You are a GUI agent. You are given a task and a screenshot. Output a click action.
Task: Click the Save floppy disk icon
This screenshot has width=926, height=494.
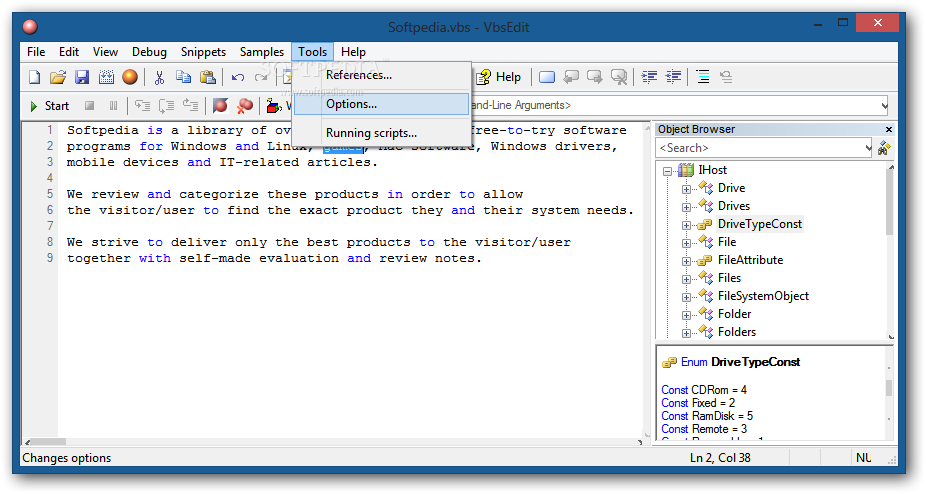pos(81,77)
